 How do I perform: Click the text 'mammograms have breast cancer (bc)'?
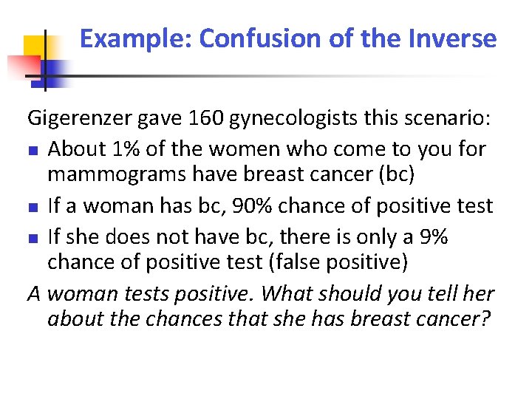coord(231,174)
